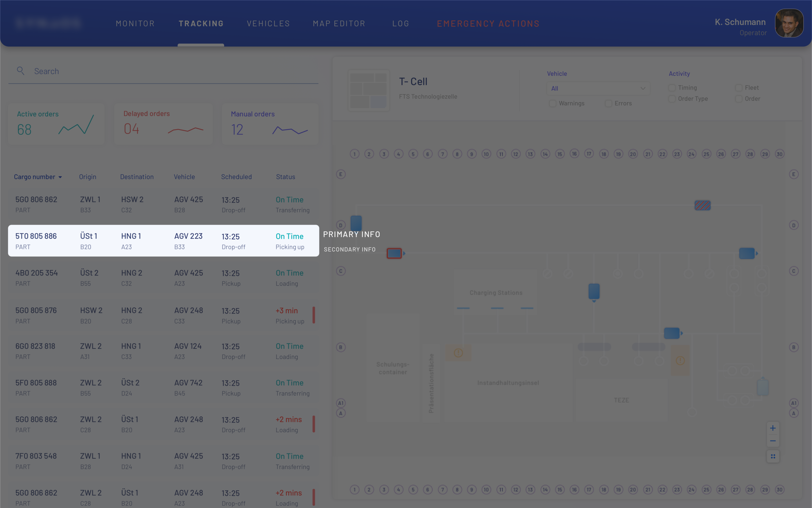The width and height of the screenshot is (812, 508).
Task: Sort by Cargo number column arrow
Action: coord(60,177)
